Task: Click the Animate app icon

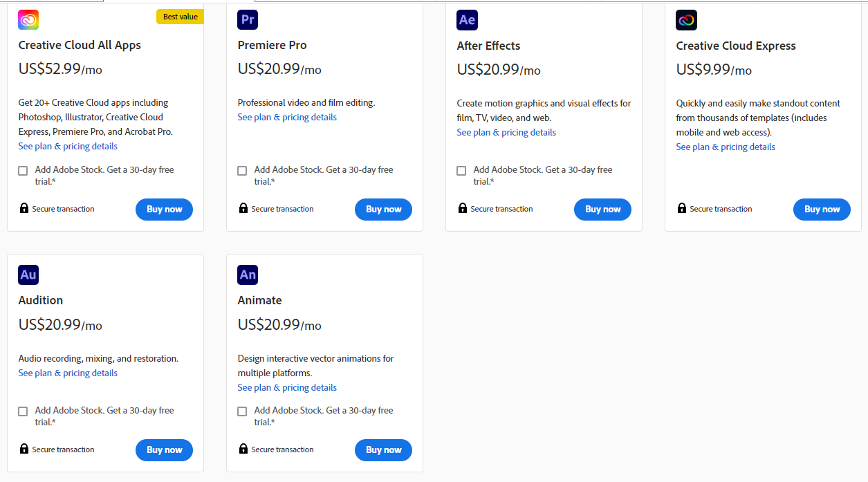Action: [248, 275]
